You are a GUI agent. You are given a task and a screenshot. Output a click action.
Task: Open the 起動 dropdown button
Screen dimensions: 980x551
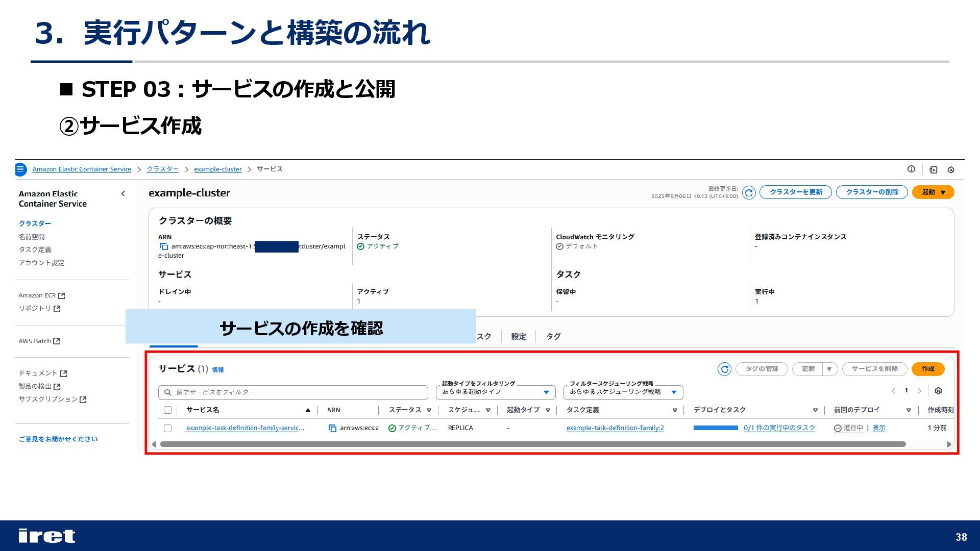click(933, 192)
